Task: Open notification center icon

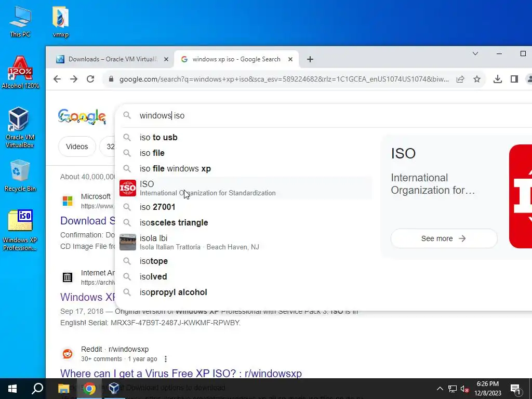Action: [x=516, y=389]
